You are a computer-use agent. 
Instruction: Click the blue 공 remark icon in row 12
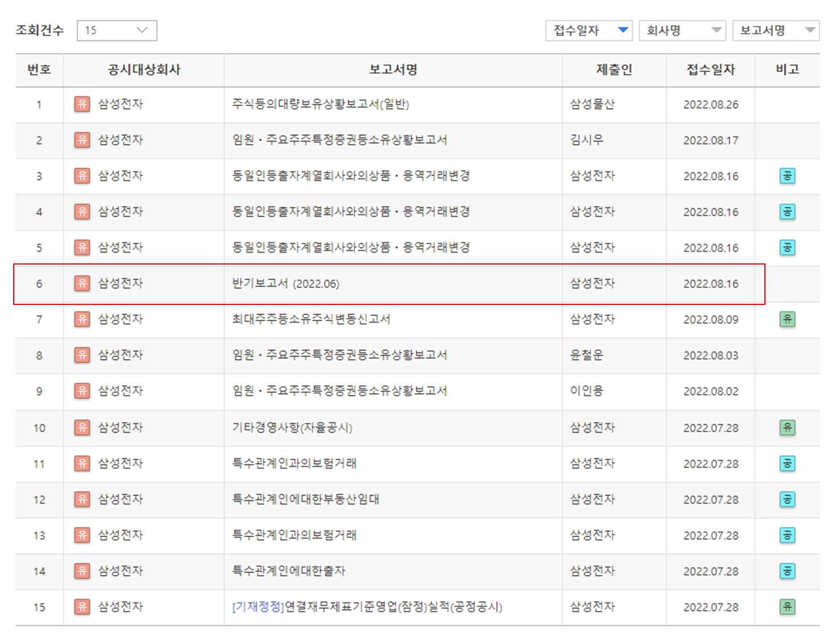coord(787,499)
